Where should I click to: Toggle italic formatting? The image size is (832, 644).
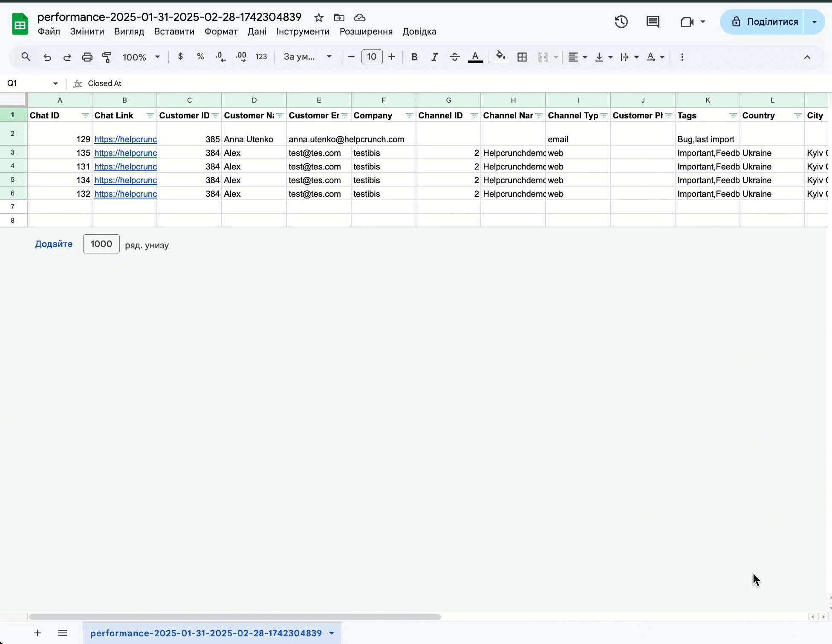click(x=434, y=57)
